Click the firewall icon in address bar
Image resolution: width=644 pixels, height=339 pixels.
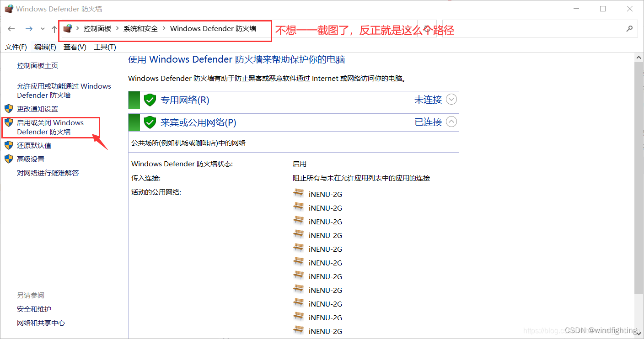click(68, 28)
